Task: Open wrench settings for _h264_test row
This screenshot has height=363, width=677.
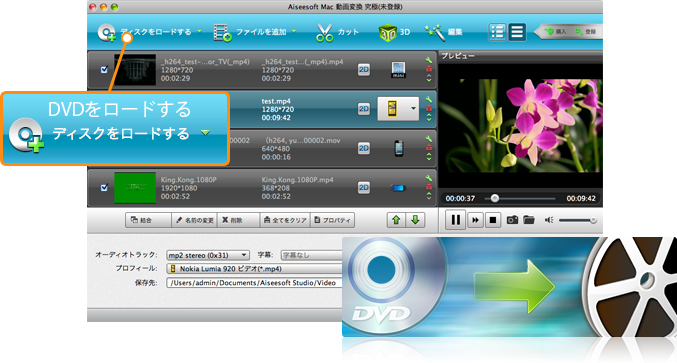Action: tap(428, 60)
